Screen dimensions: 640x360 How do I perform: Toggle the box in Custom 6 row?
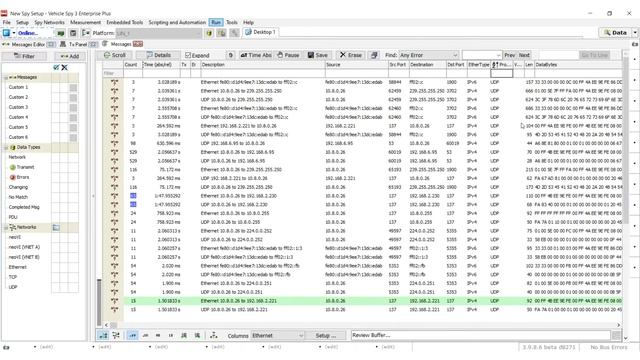coord(73,138)
